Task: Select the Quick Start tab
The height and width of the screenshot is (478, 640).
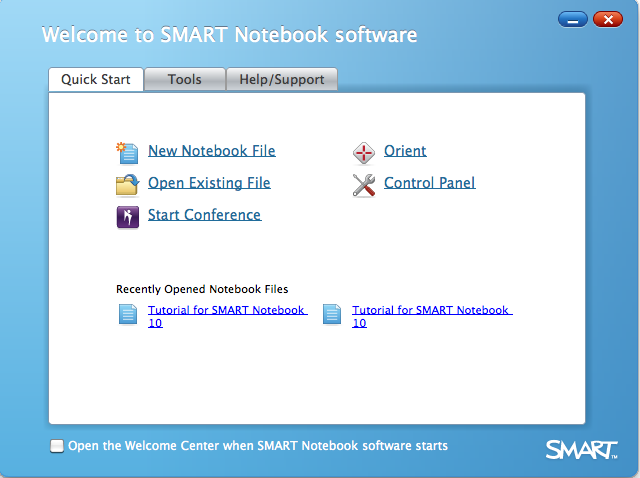Action: click(x=96, y=79)
